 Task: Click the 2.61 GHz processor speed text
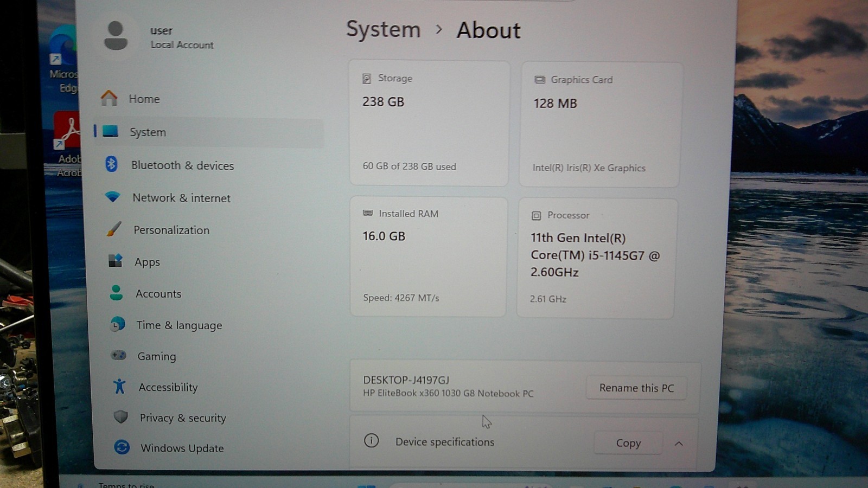[548, 299]
